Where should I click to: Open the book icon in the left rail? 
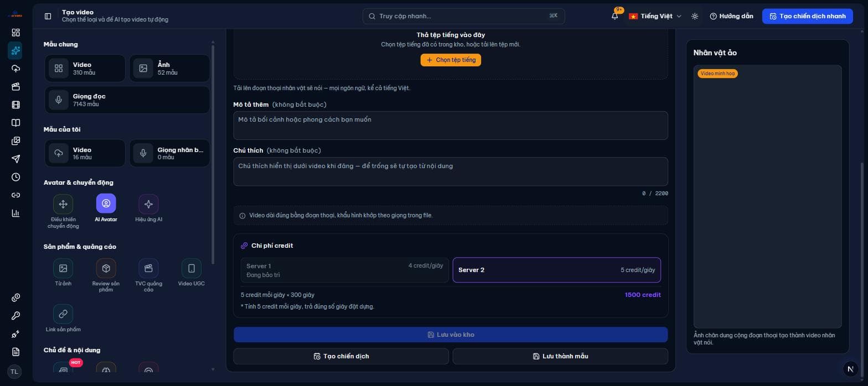tap(15, 123)
